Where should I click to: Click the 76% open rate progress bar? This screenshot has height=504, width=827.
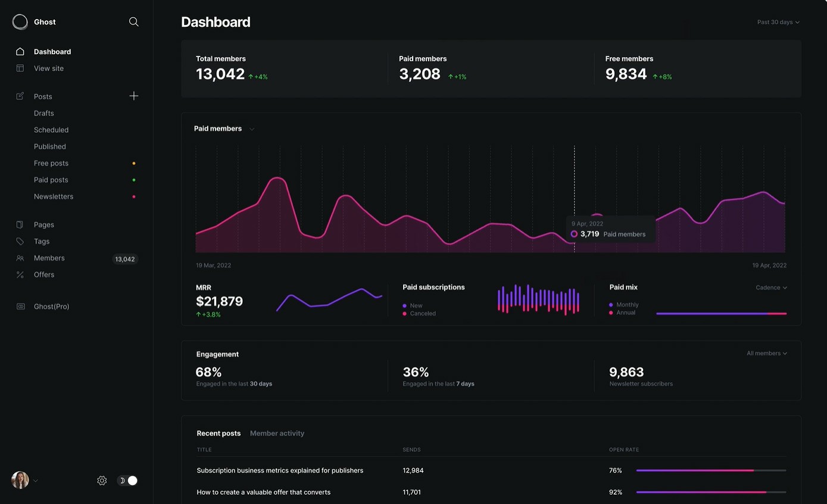tap(711, 471)
